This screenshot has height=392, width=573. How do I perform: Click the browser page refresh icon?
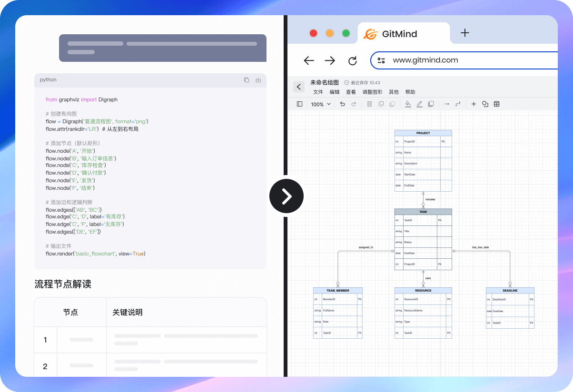(352, 60)
